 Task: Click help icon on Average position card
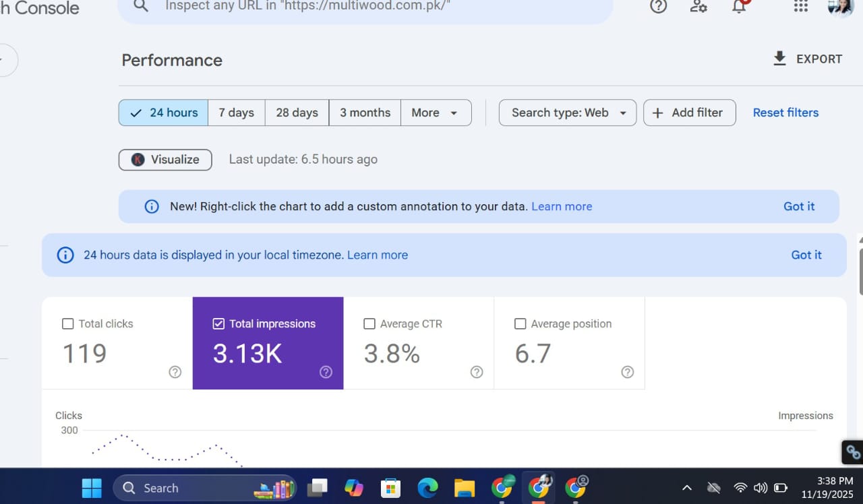pos(628,372)
